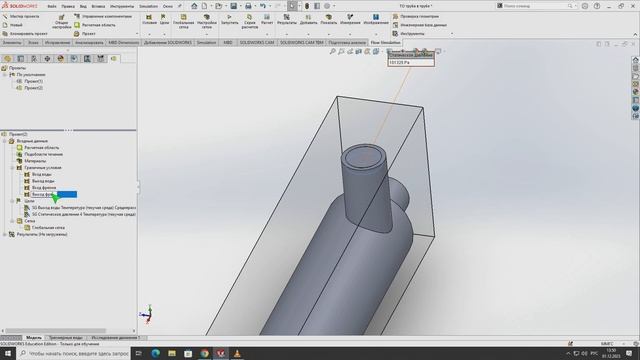The width and height of the screenshot is (640, 360).
Task: Click Клонировать проект button
Action: click(x=24, y=34)
